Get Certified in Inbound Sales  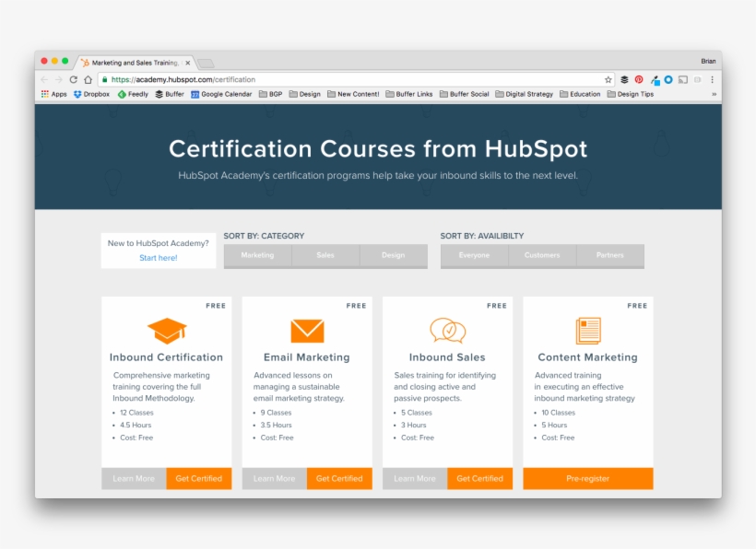479,479
